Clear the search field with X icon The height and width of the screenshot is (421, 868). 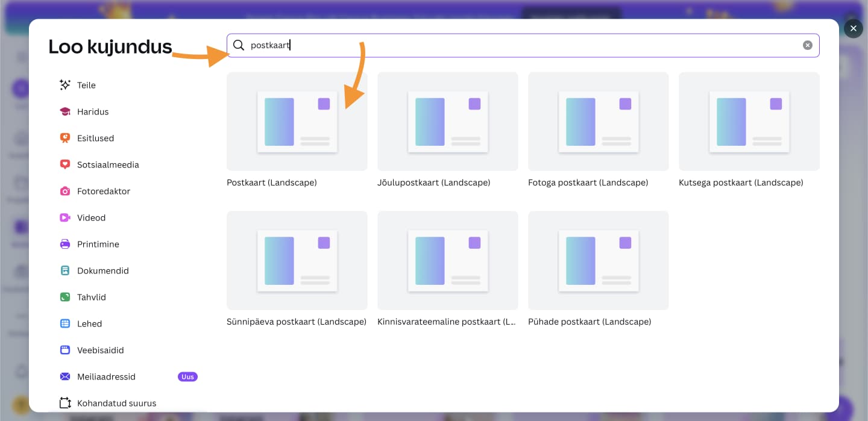807,45
